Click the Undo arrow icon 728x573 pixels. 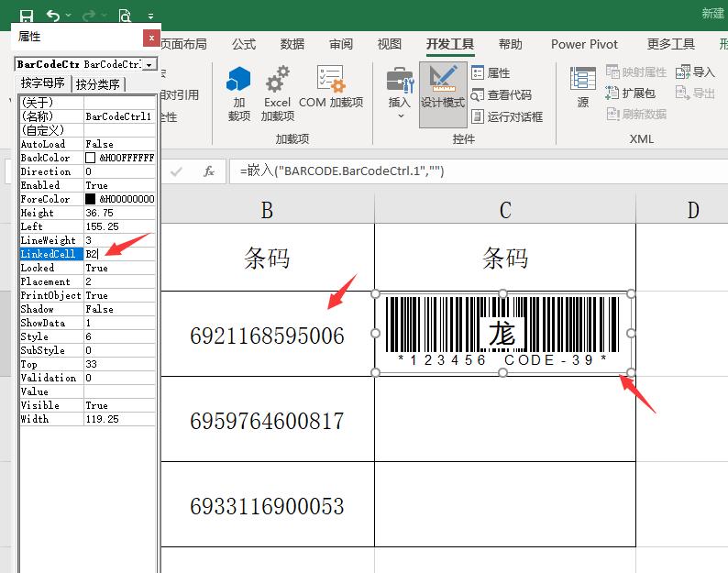53,16
